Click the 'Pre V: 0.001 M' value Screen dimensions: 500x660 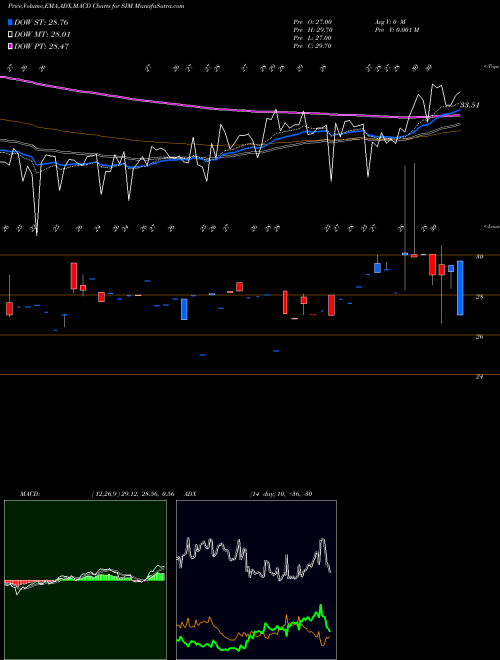click(x=396, y=30)
